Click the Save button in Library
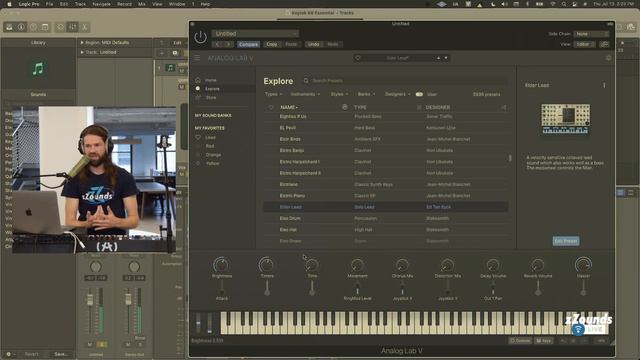640x360 pixels. [x=60, y=354]
